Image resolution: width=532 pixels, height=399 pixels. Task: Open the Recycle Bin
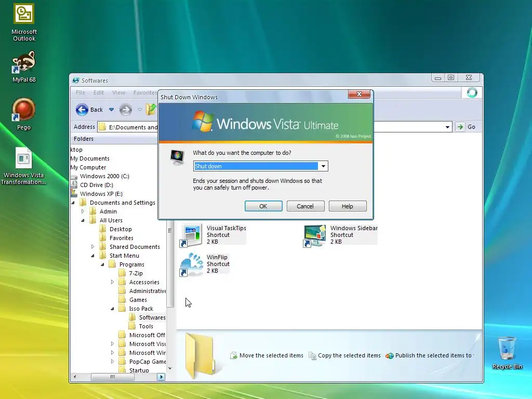(507, 353)
